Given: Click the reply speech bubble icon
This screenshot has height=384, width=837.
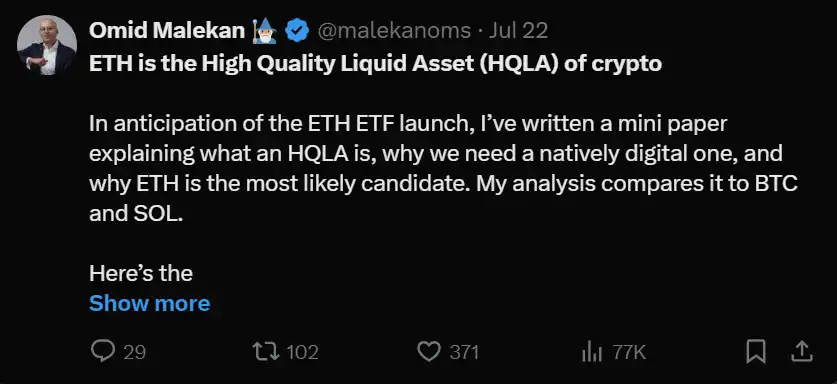Looking at the screenshot, I should (102, 352).
